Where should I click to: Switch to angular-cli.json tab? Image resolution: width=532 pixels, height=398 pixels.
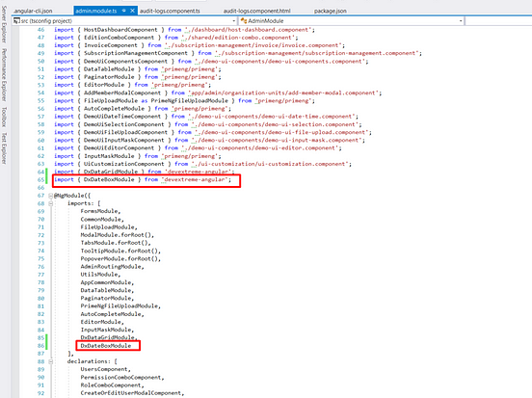[x=33, y=11]
